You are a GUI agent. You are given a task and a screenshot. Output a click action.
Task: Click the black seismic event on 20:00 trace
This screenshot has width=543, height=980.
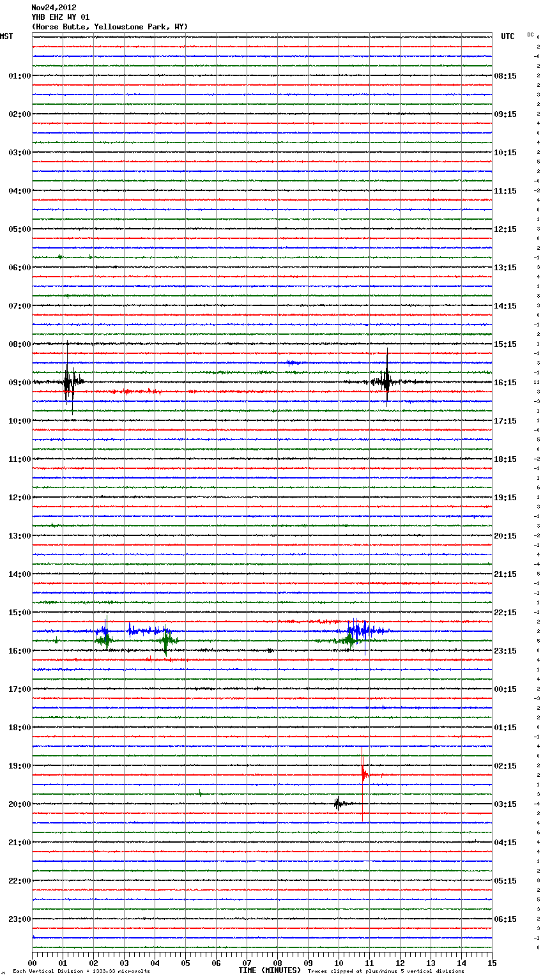pos(338,804)
